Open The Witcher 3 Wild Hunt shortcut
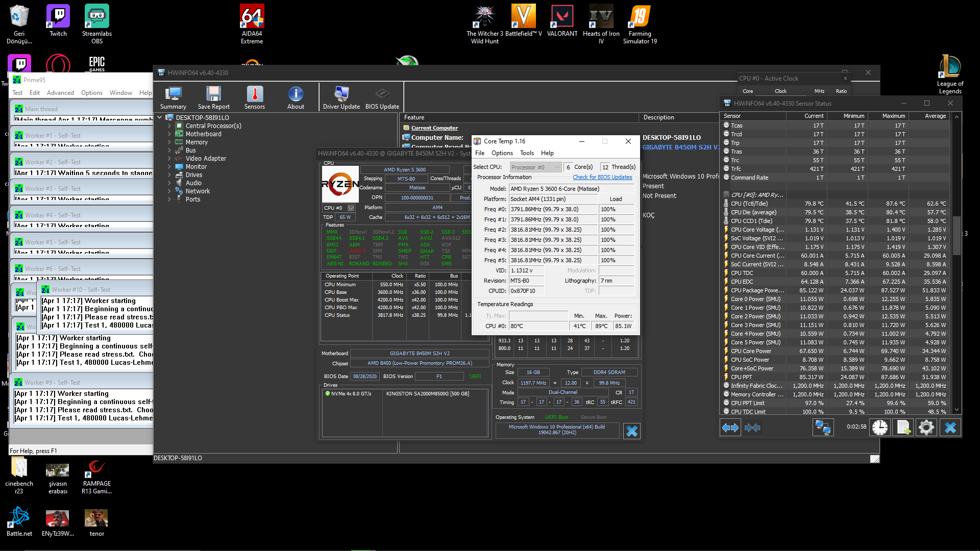The width and height of the screenshot is (980, 551). [485, 24]
